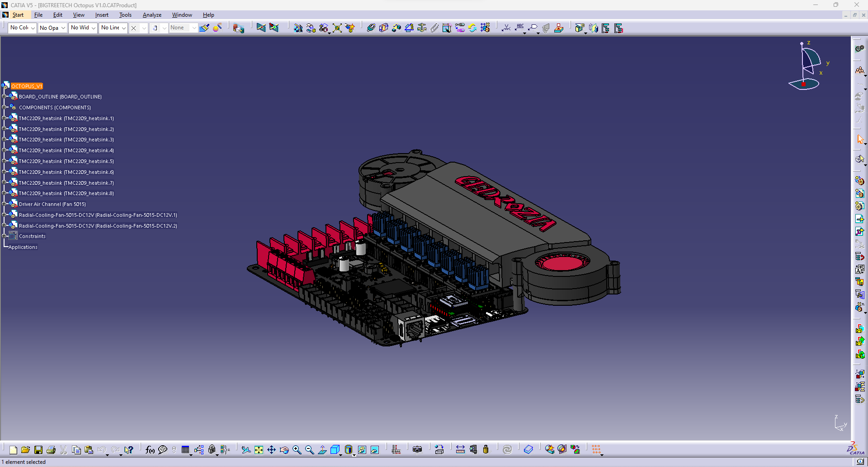Click the Capture camera icon
The image size is (868, 467).
coord(417,450)
